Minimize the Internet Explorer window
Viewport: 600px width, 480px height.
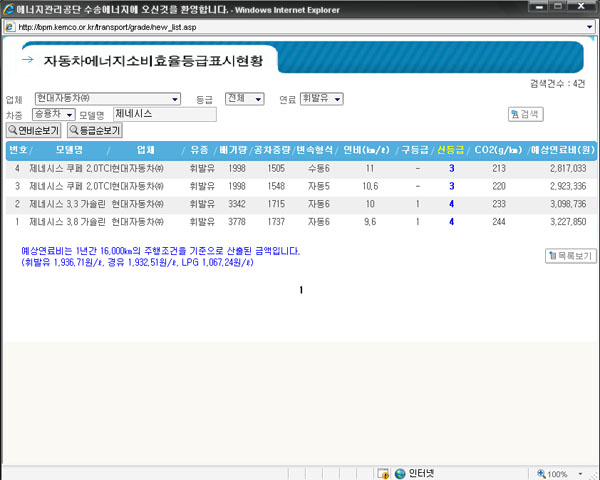tap(540, 7)
